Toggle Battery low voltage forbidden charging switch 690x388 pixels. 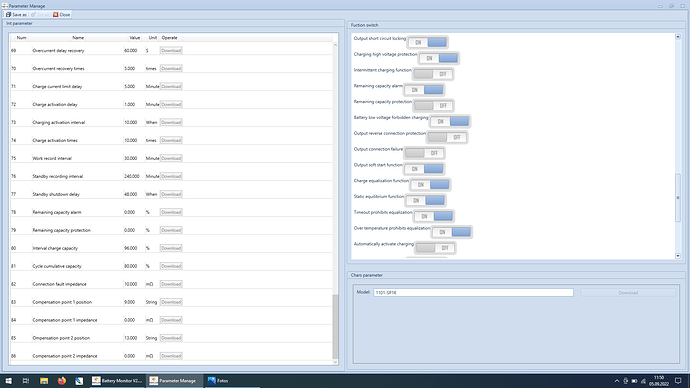coord(450,121)
